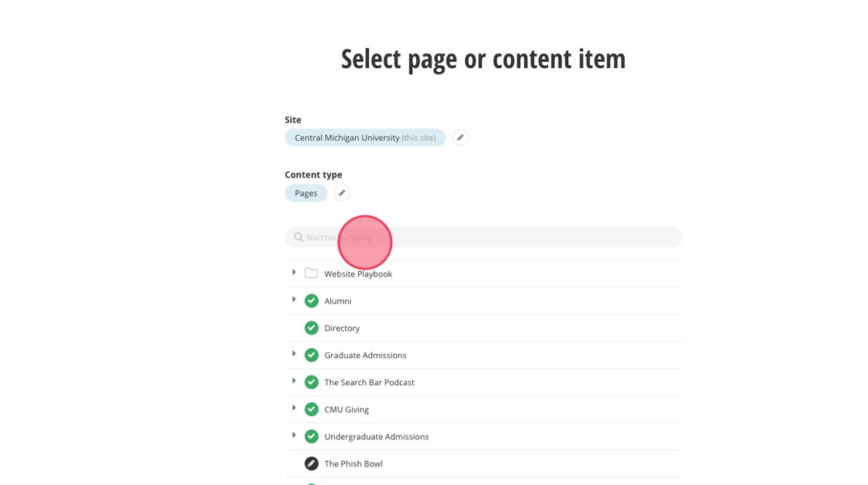Expand the Undergraduate Admissions node
Image resolution: width=868 pixels, height=485 pixels.
tap(294, 435)
